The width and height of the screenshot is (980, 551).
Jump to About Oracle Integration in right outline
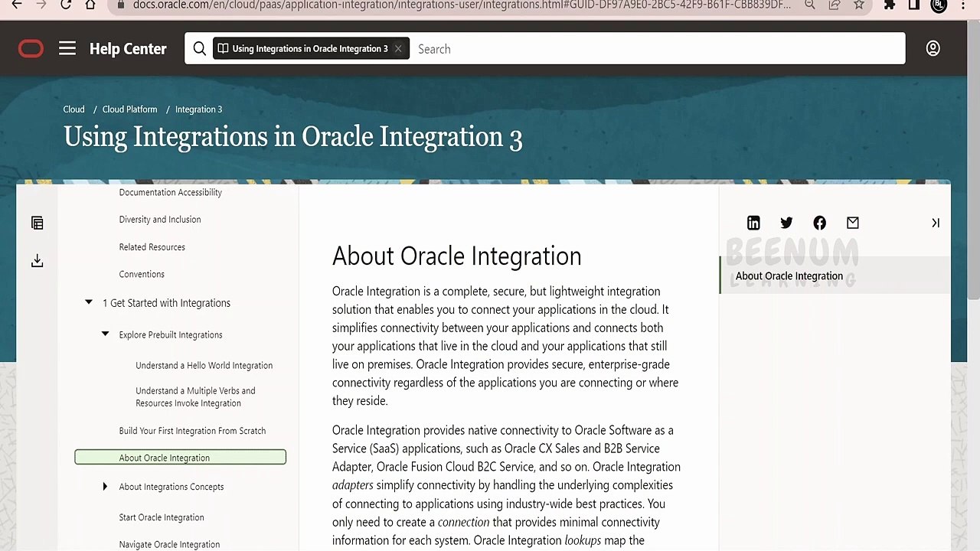789,276
